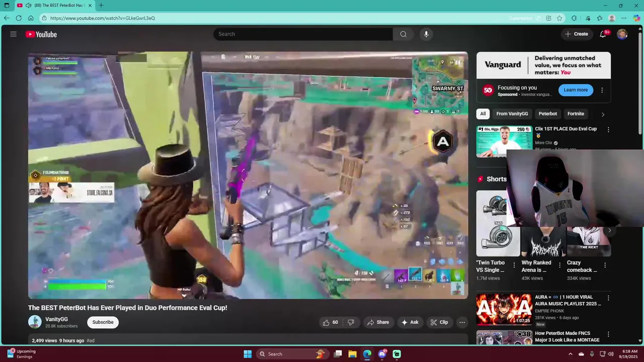Open the VanityGG channel name link
The width and height of the screenshot is (644, 362).
pos(56,319)
